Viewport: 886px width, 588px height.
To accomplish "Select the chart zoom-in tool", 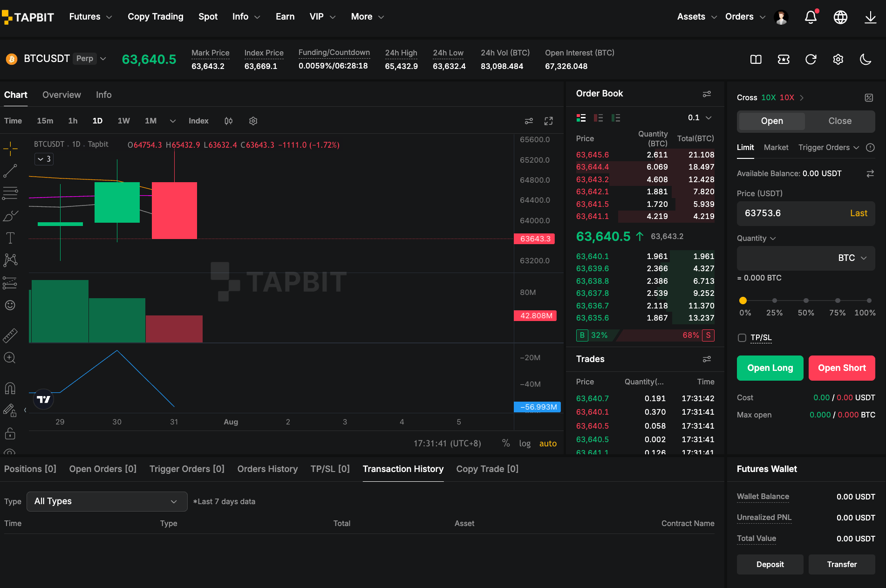I will [x=10, y=358].
